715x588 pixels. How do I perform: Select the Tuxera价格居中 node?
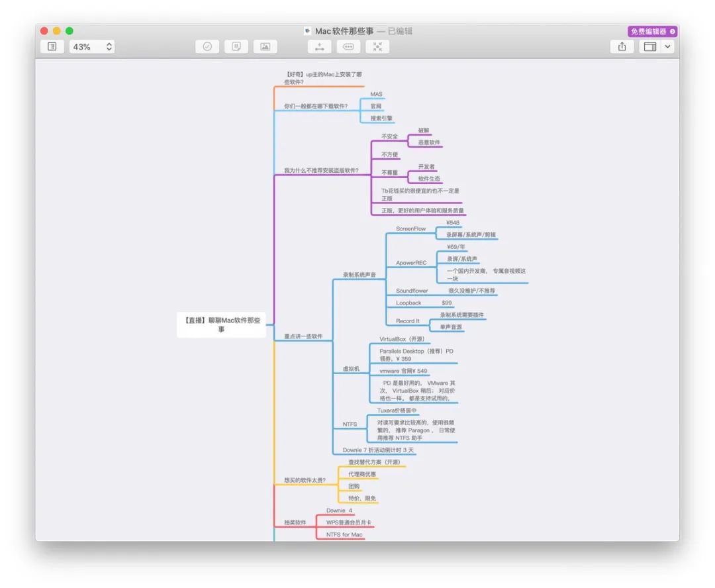[x=397, y=411]
